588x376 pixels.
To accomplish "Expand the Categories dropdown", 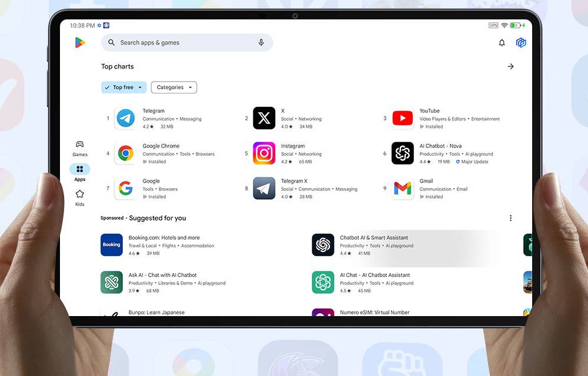I will click(x=174, y=88).
